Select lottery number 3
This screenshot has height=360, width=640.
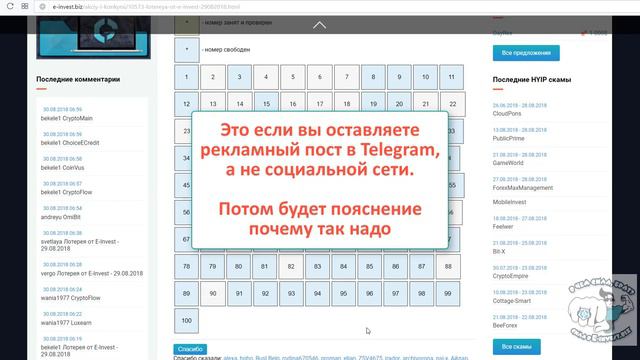(240, 77)
